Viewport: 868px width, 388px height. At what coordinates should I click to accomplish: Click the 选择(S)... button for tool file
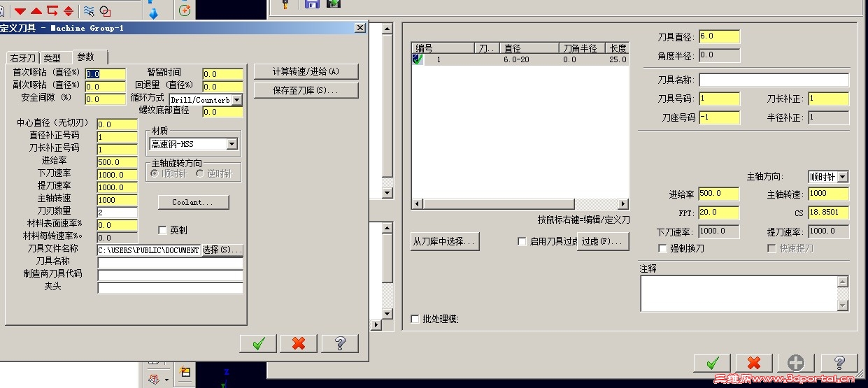point(222,250)
